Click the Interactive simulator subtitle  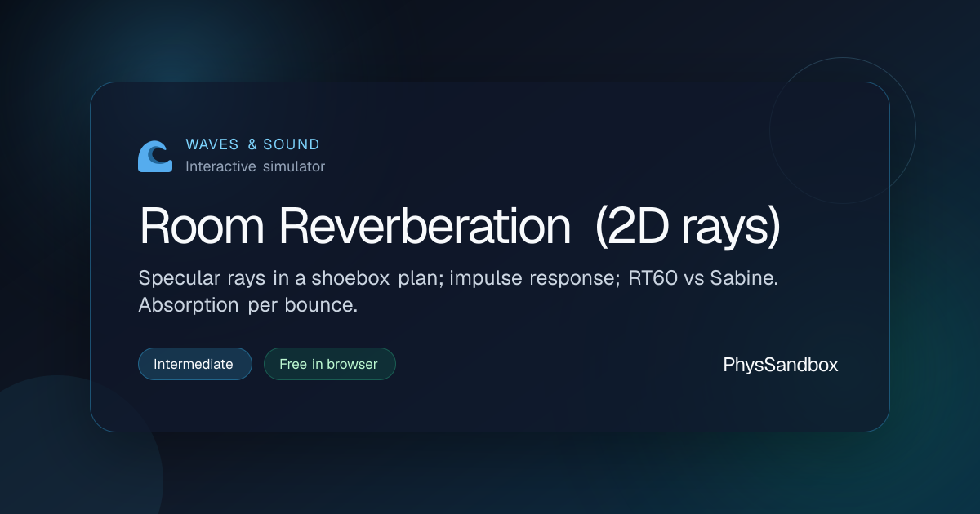pyautogui.click(x=255, y=166)
